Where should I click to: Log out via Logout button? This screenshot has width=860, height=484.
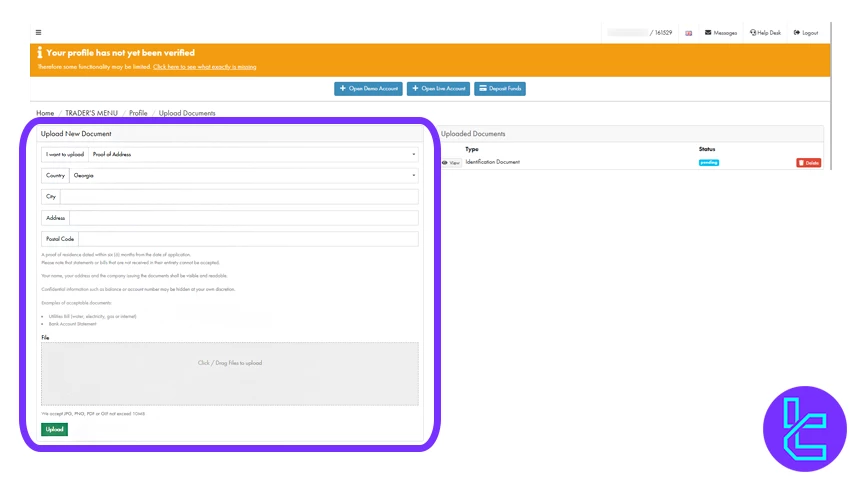806,33
